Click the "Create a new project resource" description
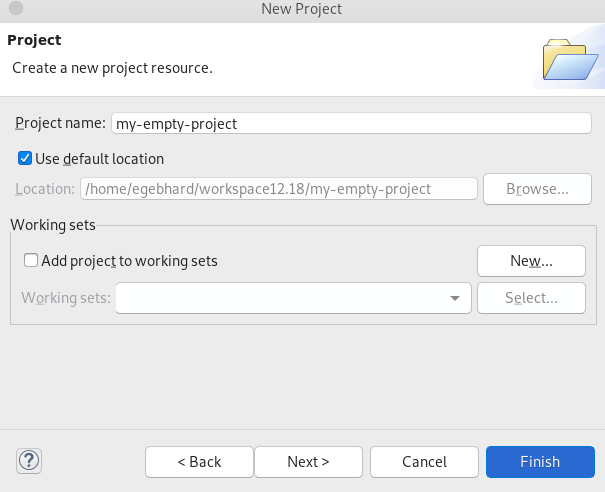The height and width of the screenshot is (492, 605). [112, 68]
